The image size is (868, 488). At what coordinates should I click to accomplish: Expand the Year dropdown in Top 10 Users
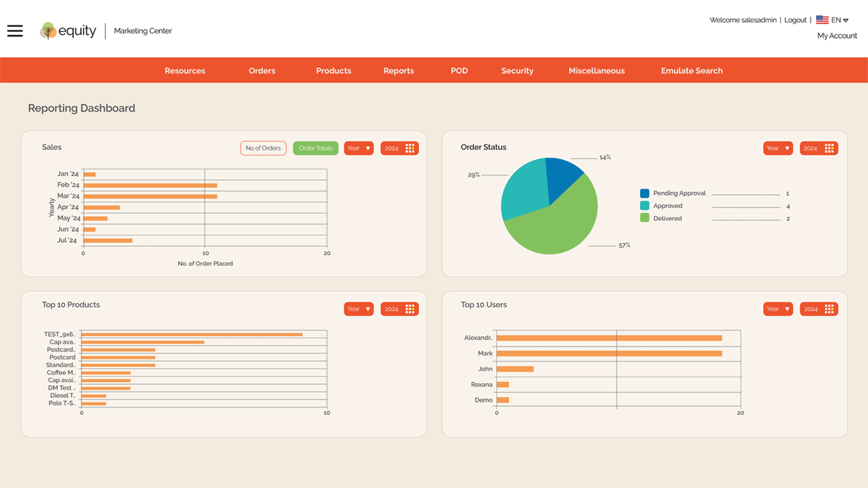[x=778, y=309]
